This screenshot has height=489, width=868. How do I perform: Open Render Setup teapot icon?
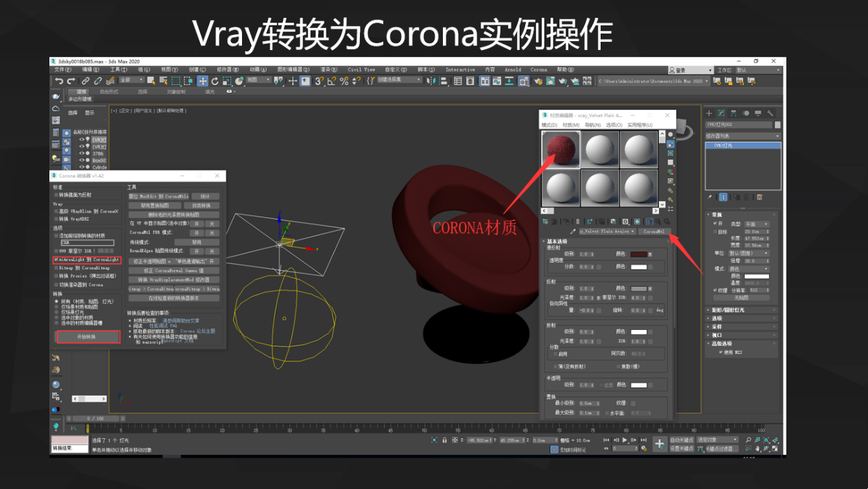click(x=540, y=82)
